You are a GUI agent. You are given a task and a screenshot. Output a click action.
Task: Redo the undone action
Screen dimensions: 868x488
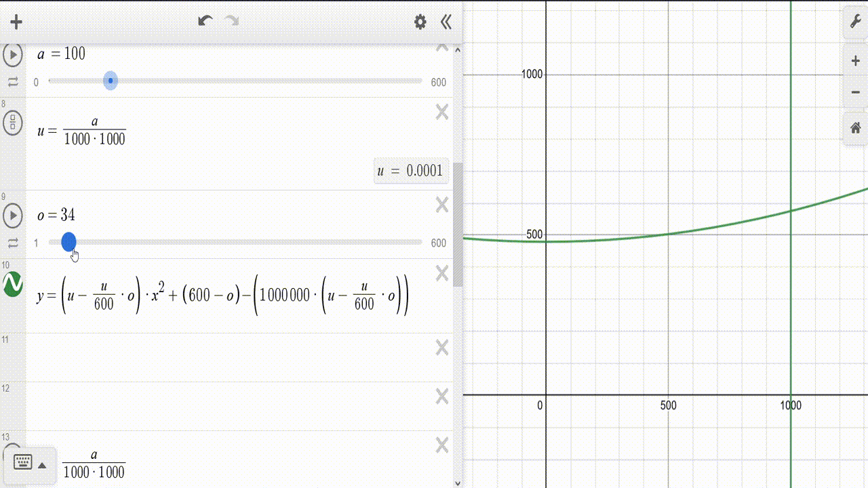tap(232, 21)
